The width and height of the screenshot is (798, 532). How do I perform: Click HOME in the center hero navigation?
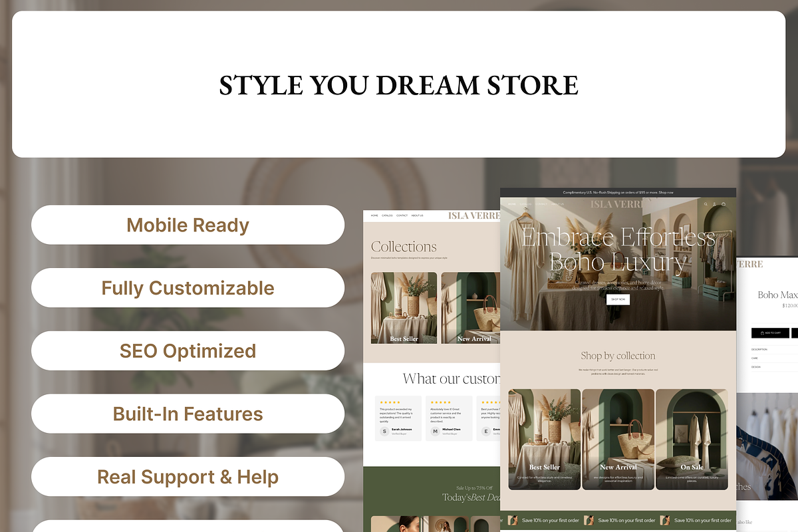point(511,204)
